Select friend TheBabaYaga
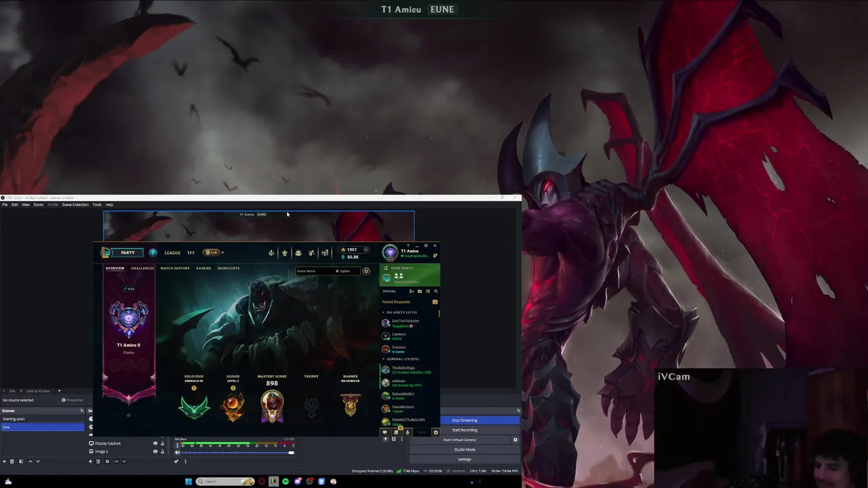This screenshot has width=868, height=488. coord(410,369)
